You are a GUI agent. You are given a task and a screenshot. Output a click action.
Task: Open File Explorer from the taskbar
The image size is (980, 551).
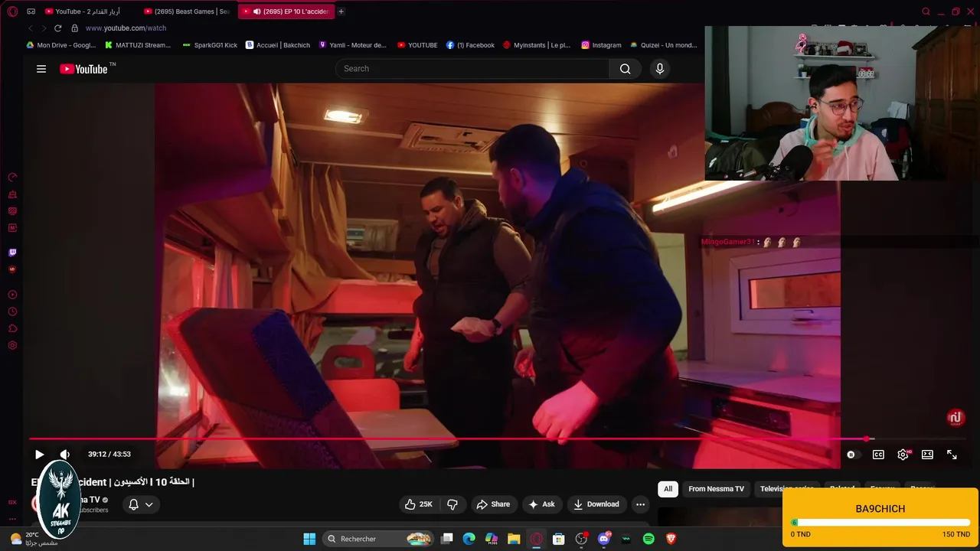(514, 539)
